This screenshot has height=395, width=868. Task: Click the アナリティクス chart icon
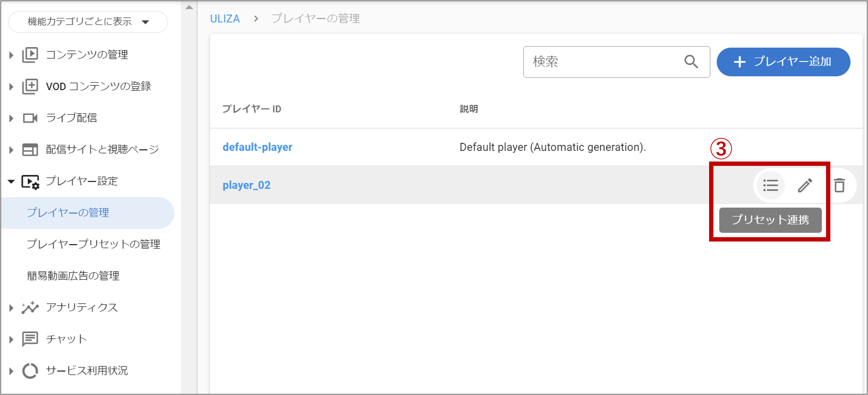click(x=30, y=307)
